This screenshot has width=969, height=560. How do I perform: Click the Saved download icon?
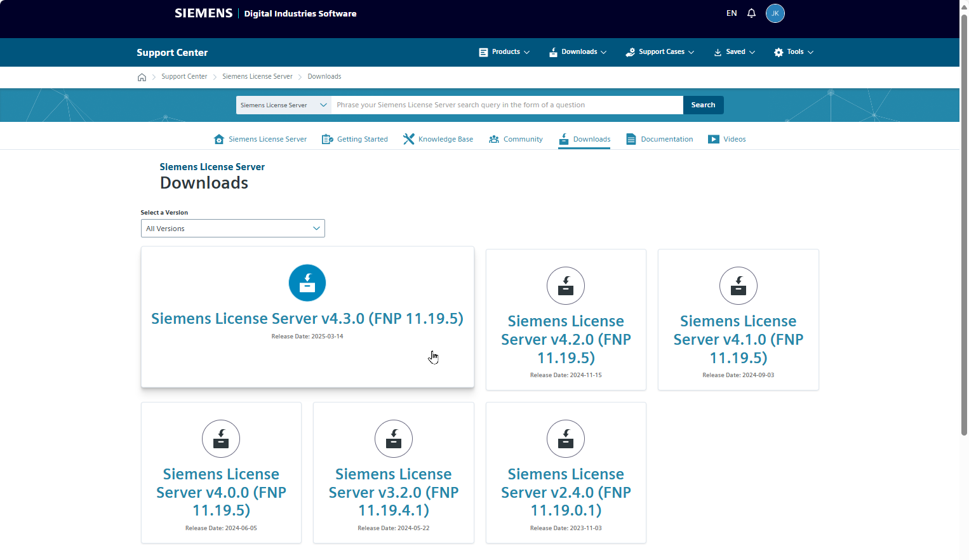point(718,52)
